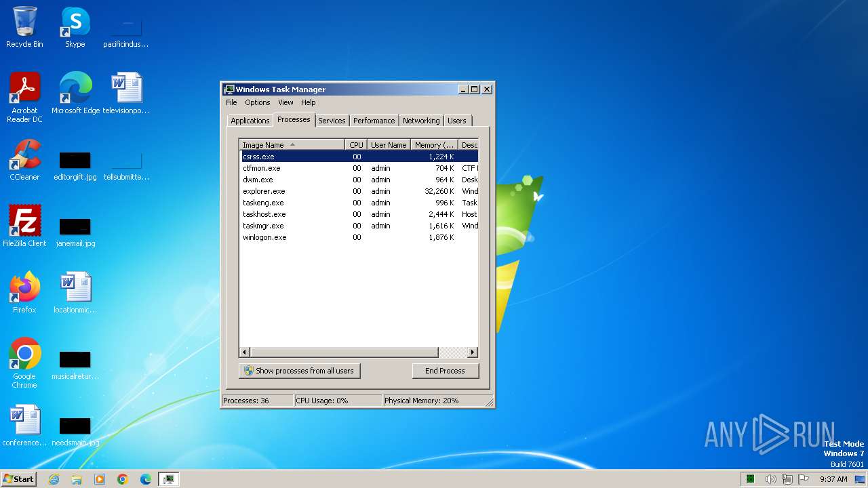Select the ctfmon.exe process row
This screenshot has height=488, width=868.
[359, 168]
